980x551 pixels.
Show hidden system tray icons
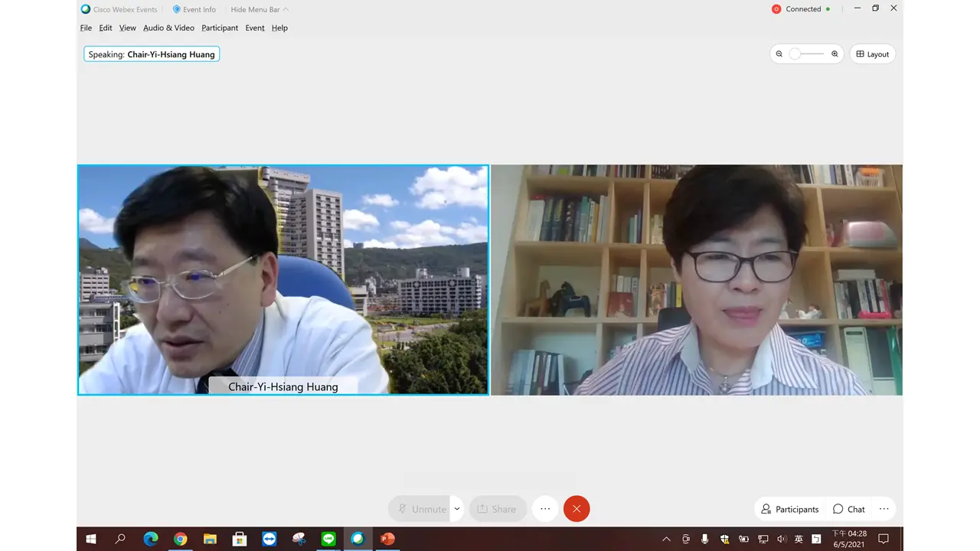pos(666,539)
